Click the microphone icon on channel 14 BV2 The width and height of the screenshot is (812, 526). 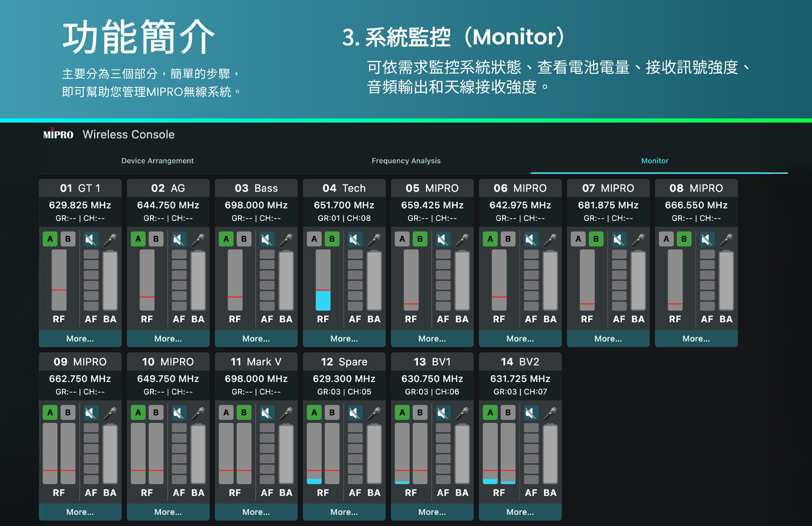550,413
